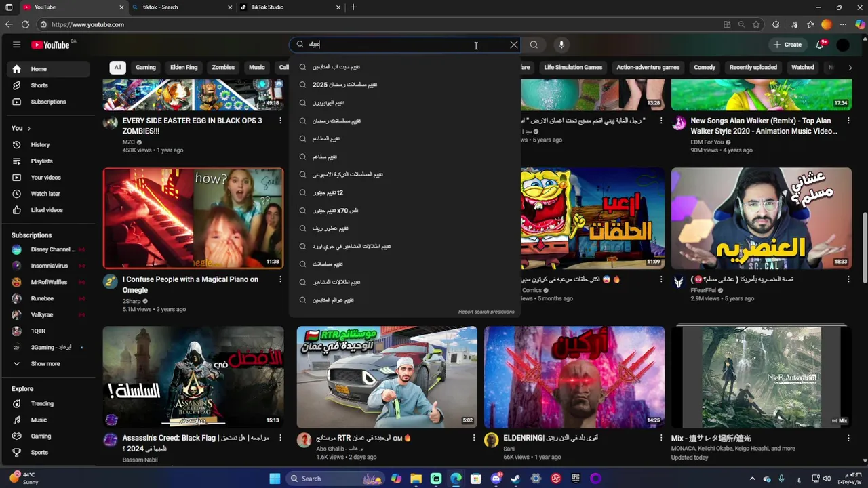Open 1QTR subscription
This screenshot has width=868, height=488.
click(x=48, y=331)
